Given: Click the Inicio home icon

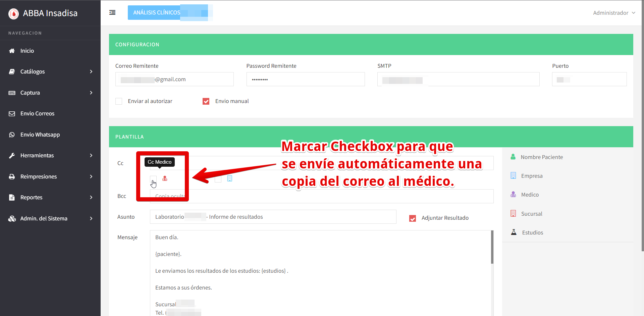Looking at the screenshot, I should click(12, 51).
